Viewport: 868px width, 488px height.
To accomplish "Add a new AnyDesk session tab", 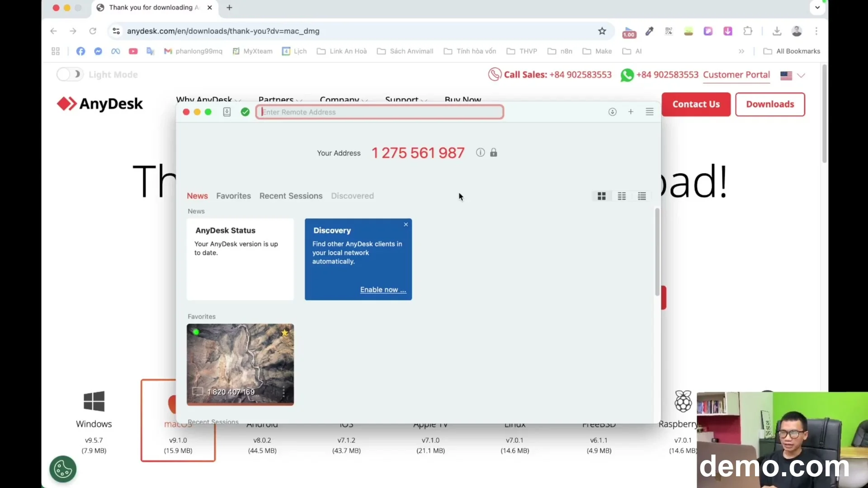I will 631,112.
